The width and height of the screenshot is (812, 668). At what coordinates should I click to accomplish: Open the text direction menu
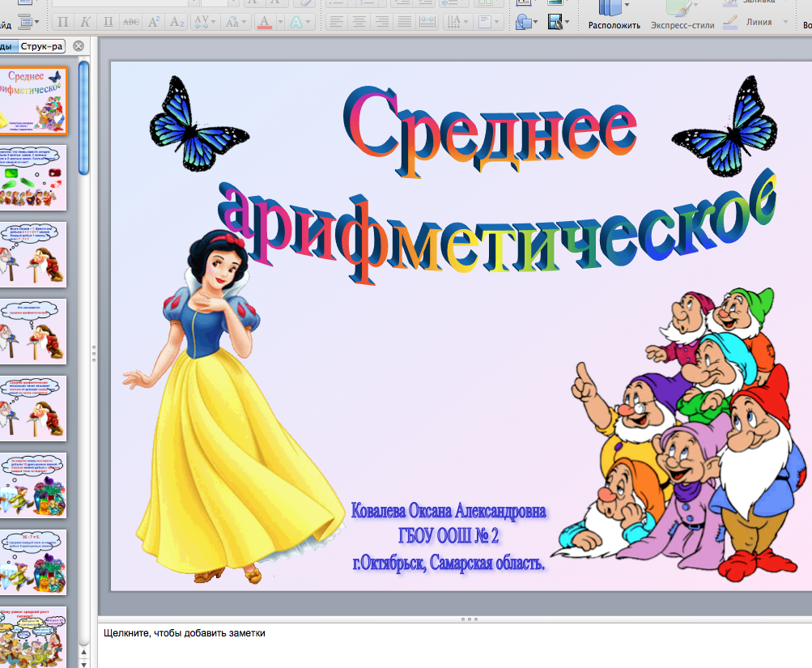point(457,23)
